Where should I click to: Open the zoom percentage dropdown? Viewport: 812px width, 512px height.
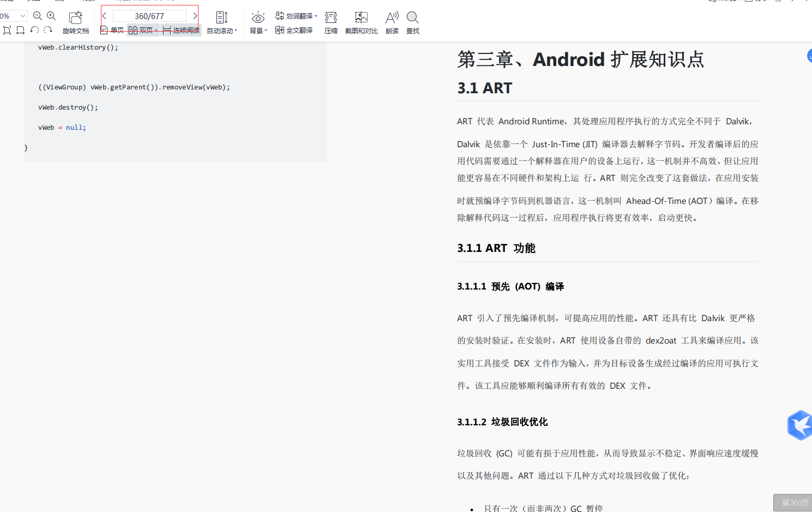(x=22, y=16)
